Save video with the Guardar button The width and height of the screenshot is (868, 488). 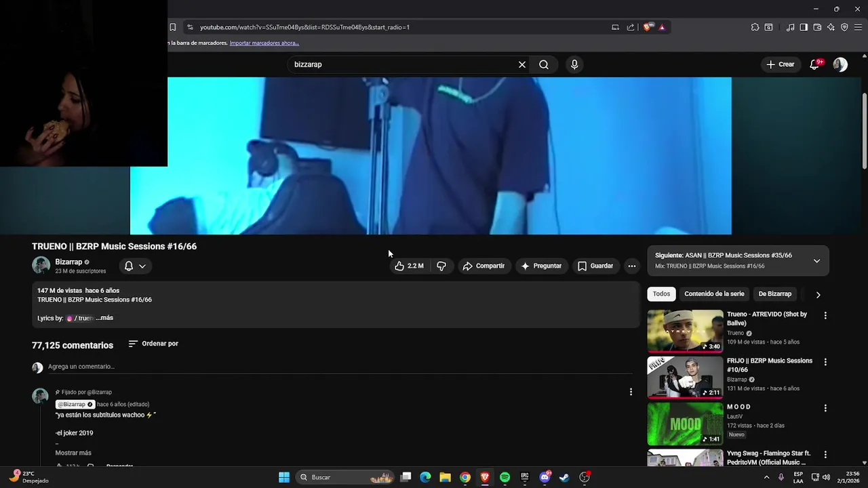click(x=595, y=266)
